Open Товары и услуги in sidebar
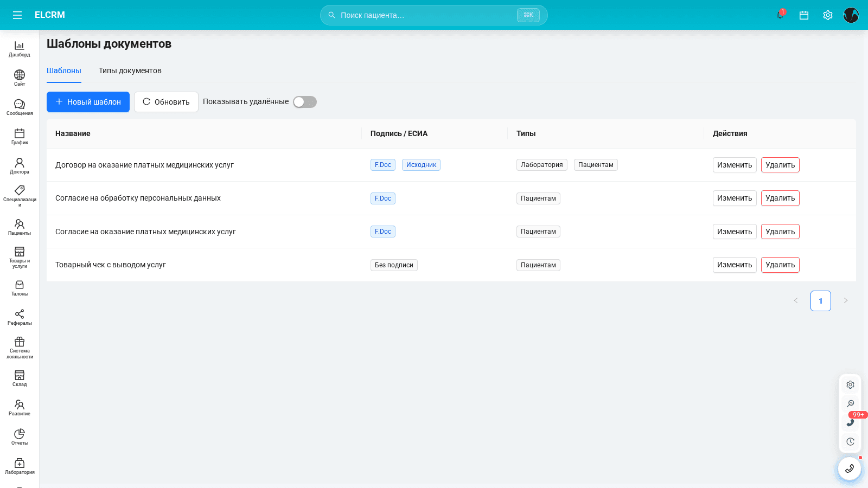This screenshot has width=868, height=488. coord(20,257)
